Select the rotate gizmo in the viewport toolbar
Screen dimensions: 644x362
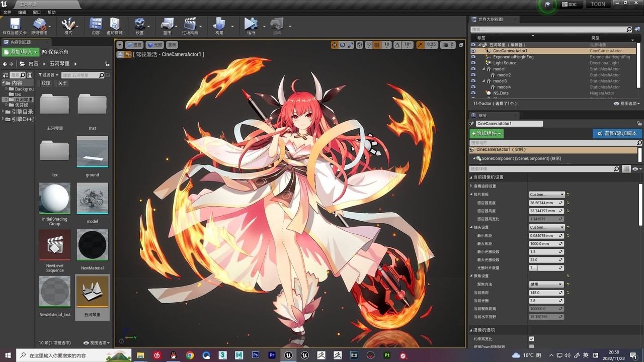tap(343, 45)
